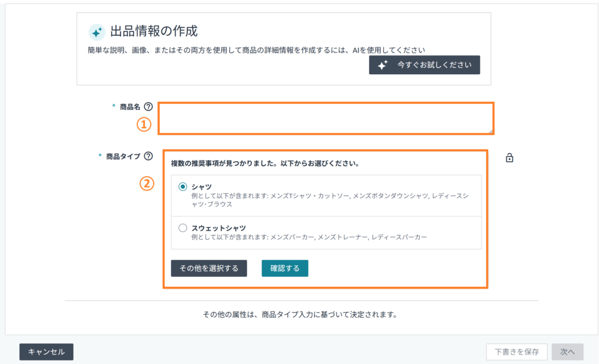Click the resize grip of the 商品名 textarea
The width and height of the screenshot is (599, 364).
(x=490, y=131)
